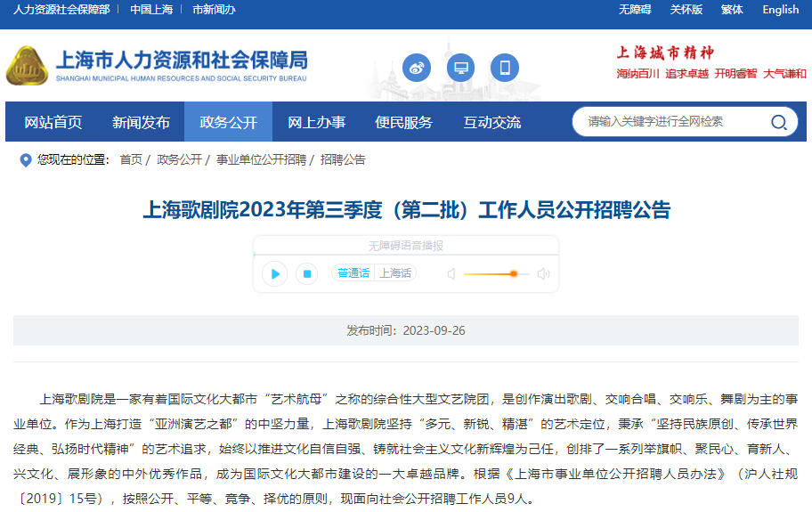Click the loud speaker volume icon
The width and height of the screenshot is (812, 512).
[x=543, y=274]
